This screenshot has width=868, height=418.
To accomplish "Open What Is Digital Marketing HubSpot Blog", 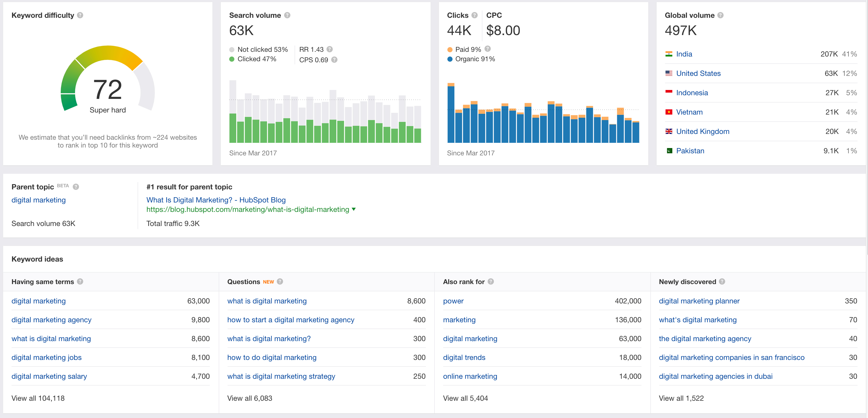I will click(216, 200).
